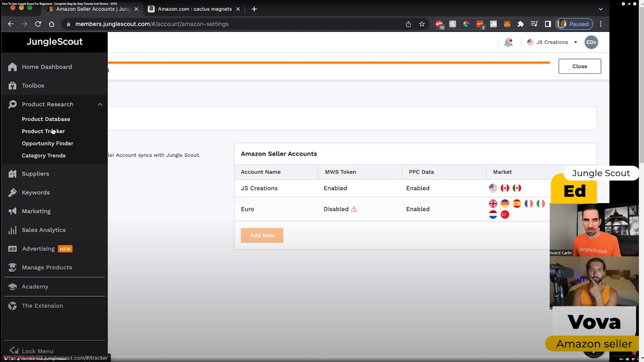This screenshot has height=362, width=644.
Task: Click the Account Name column header
Action: pos(261,172)
